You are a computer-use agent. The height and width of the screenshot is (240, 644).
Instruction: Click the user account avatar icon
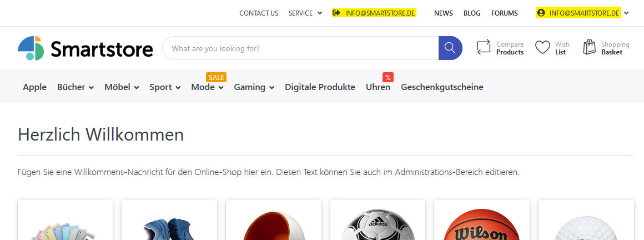[541, 13]
